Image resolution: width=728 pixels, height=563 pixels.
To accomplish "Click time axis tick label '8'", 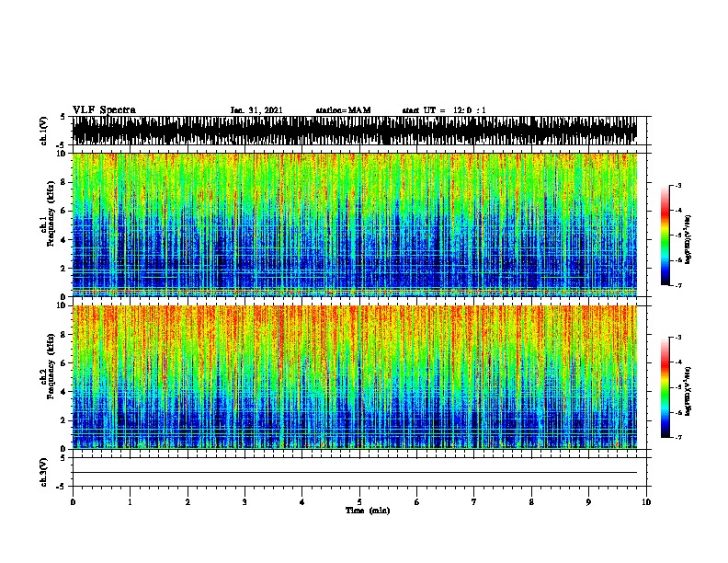I will tap(531, 502).
